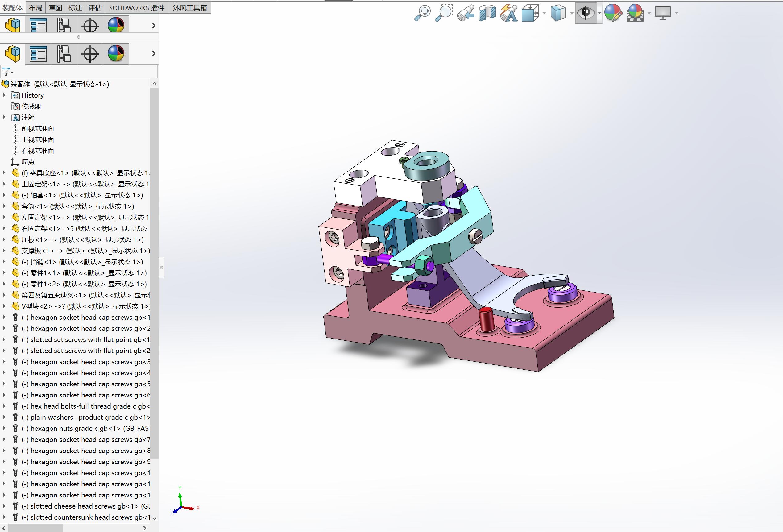Select FeatureManager tab in the upper pane
783x532 pixels.
point(13,24)
